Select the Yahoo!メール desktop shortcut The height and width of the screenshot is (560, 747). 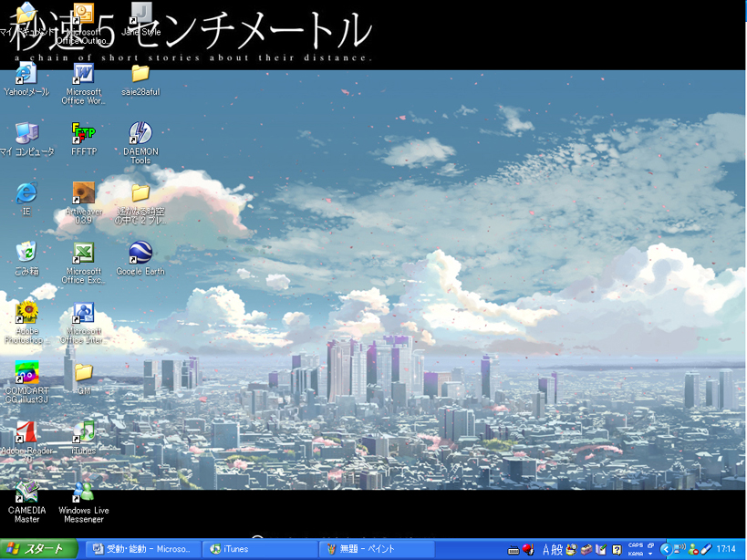(26, 79)
